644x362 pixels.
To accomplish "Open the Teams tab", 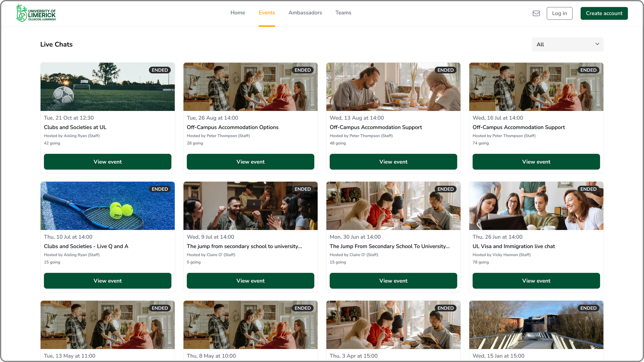I will tap(343, 13).
